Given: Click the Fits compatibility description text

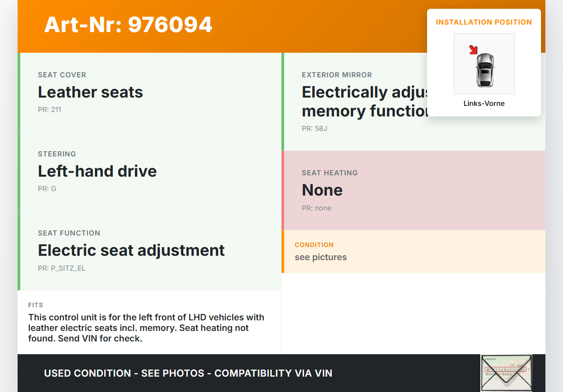Looking at the screenshot, I should pos(146,328).
